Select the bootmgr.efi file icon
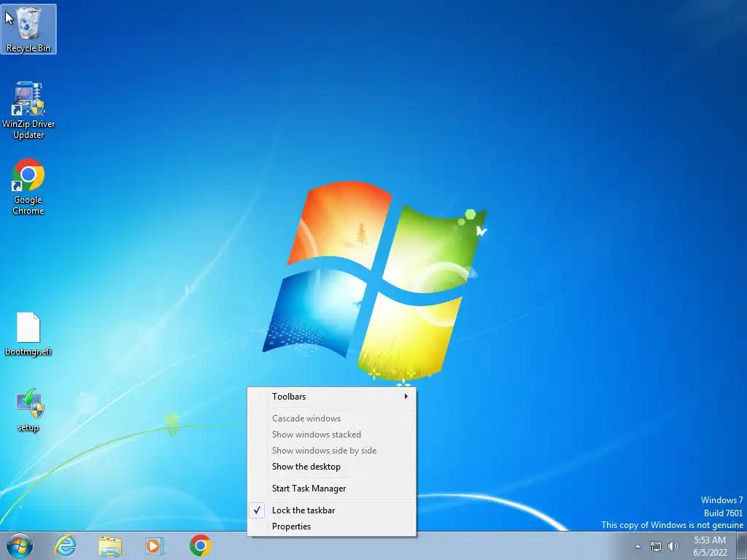 click(28, 334)
